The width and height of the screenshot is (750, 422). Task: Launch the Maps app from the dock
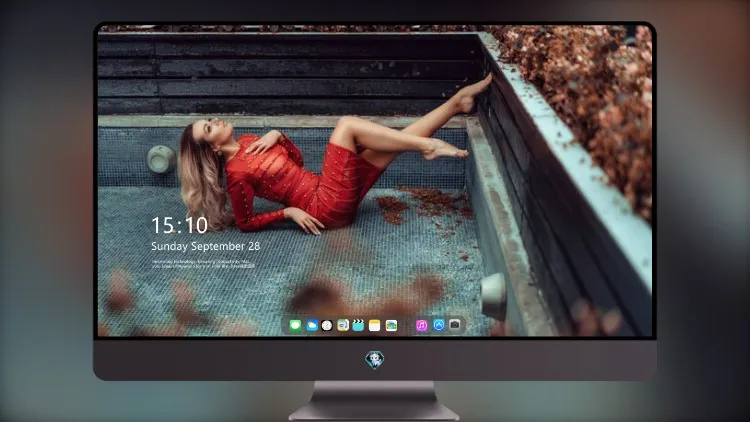click(343, 326)
